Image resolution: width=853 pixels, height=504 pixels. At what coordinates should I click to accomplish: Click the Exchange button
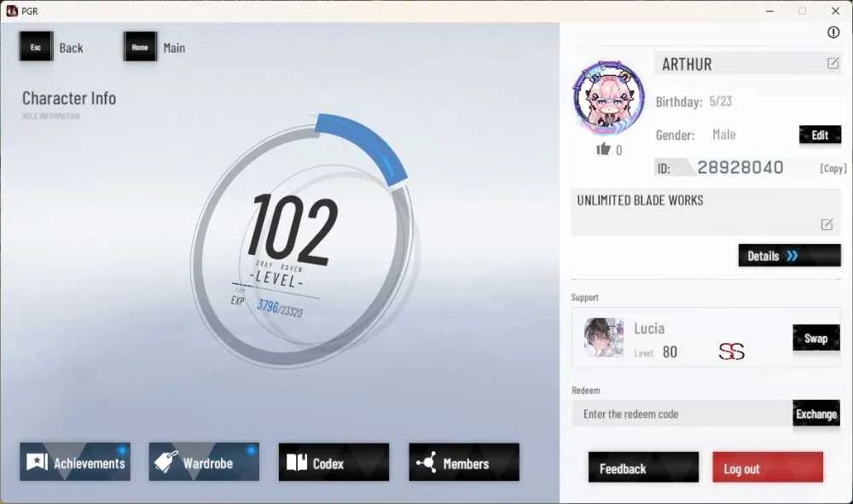click(816, 414)
